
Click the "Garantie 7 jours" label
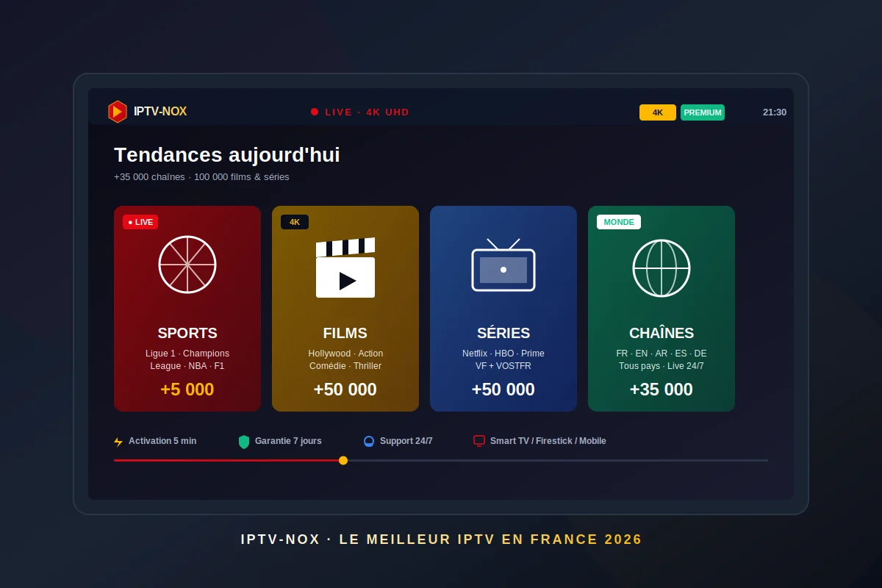[x=288, y=441]
